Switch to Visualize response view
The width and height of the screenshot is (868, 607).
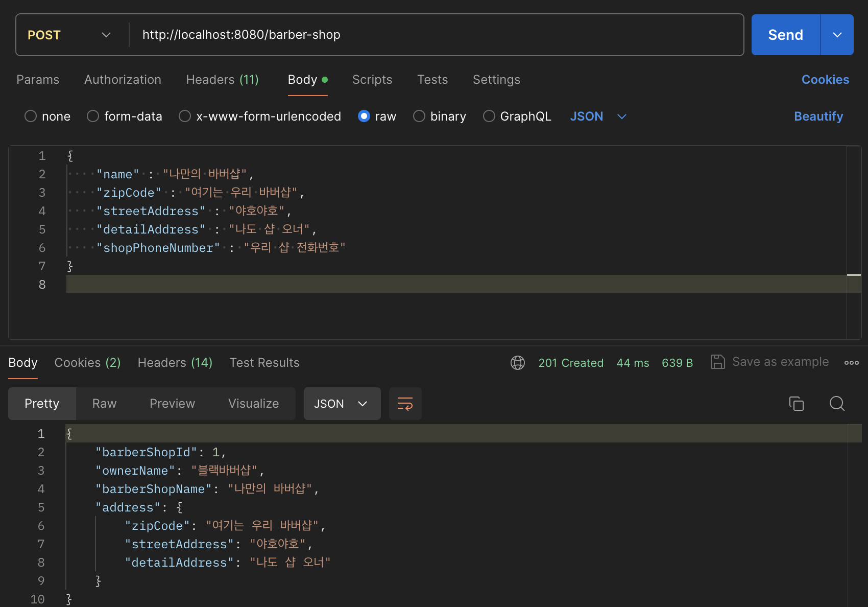253,404
